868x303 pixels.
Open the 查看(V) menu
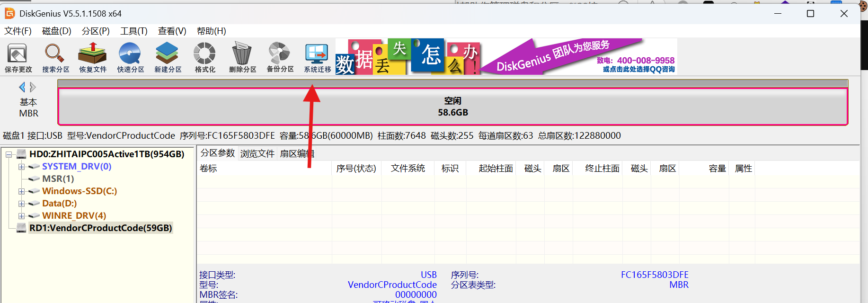(172, 31)
